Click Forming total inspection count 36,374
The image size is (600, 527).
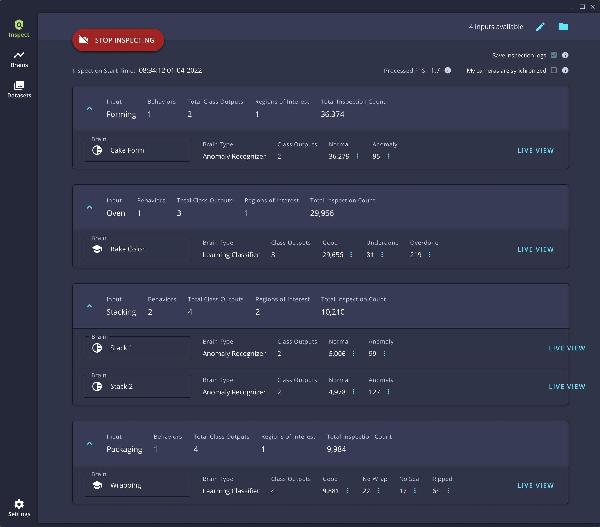tap(332, 114)
